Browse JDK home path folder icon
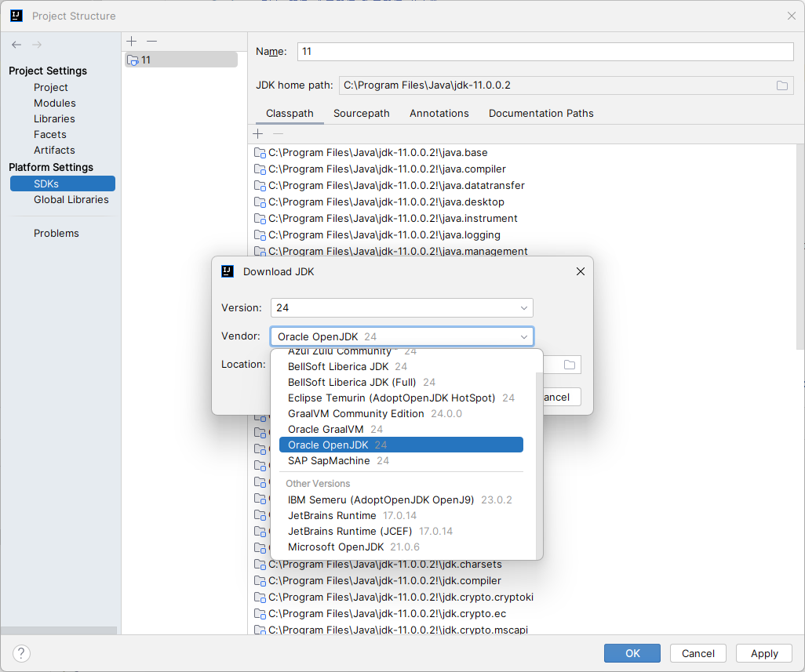 [782, 85]
